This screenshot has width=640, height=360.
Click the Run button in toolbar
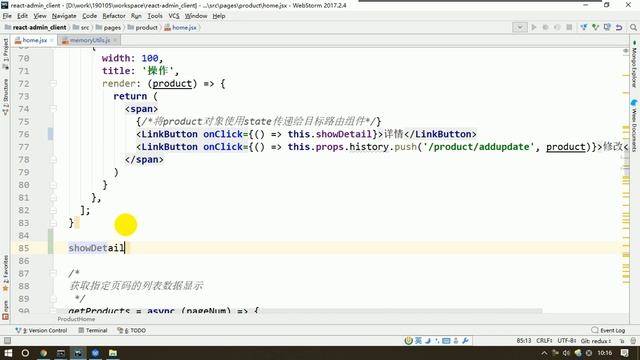click(x=533, y=27)
